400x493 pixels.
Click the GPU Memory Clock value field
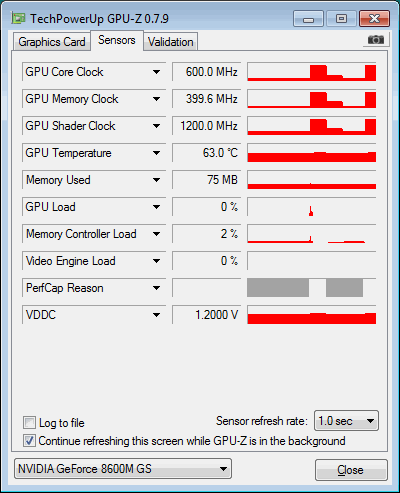coord(207,99)
